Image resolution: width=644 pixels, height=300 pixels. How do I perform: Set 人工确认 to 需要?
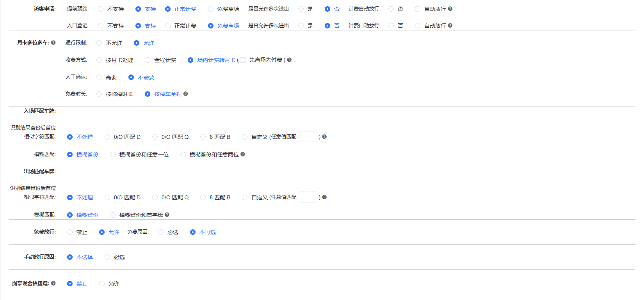point(99,77)
